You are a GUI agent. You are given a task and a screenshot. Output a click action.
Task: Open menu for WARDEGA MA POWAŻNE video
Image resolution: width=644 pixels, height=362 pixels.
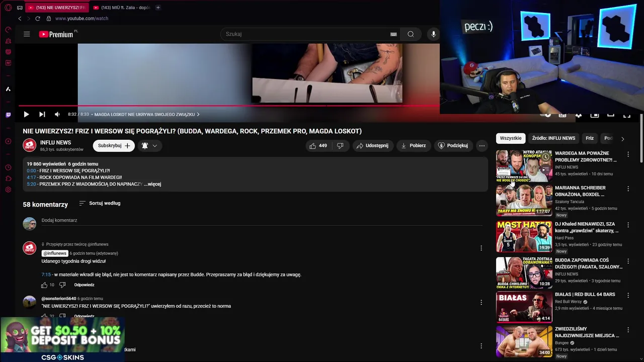[x=628, y=154]
